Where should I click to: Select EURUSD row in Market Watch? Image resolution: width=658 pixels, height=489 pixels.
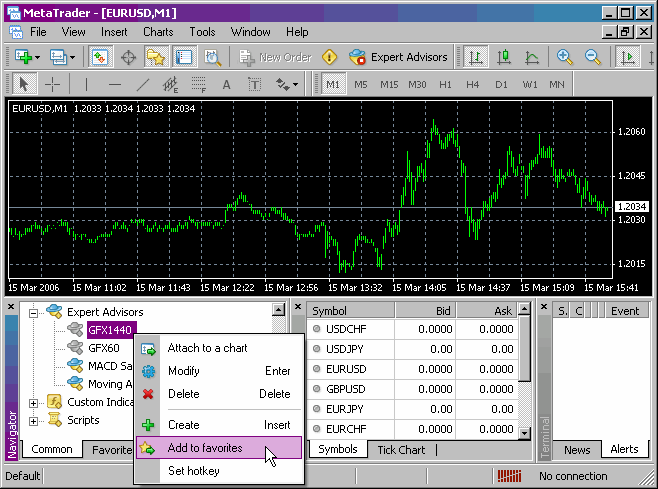[x=413, y=369]
